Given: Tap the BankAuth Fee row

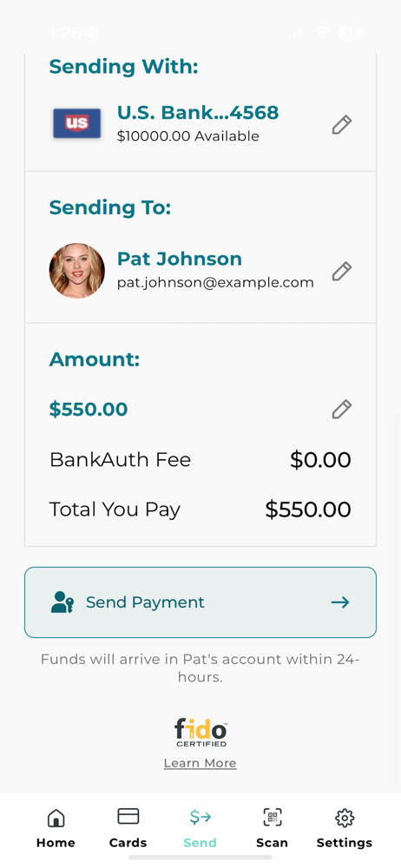Looking at the screenshot, I should point(200,460).
